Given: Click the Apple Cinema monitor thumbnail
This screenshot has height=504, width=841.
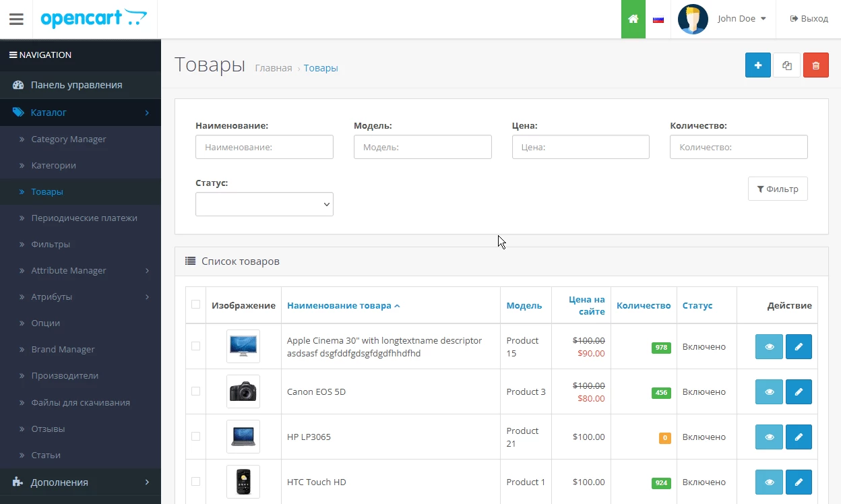Looking at the screenshot, I should pyautogui.click(x=243, y=346).
